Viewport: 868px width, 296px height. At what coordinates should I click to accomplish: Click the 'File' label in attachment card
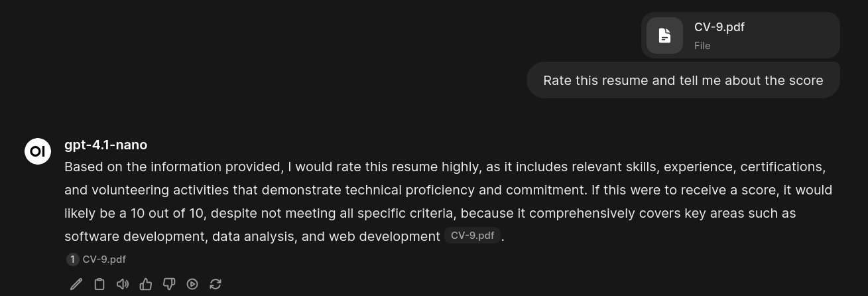pyautogui.click(x=702, y=46)
